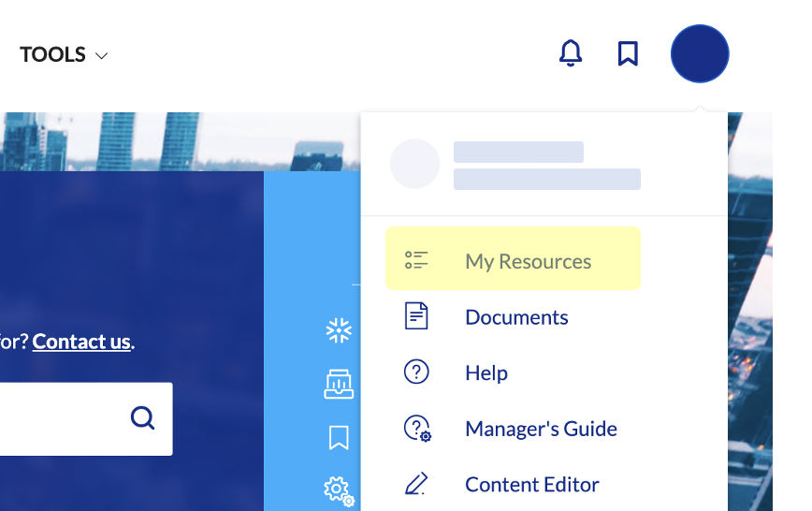812x511 pixels.
Task: Expand the TOOLS dropdown menu
Action: click(x=64, y=54)
